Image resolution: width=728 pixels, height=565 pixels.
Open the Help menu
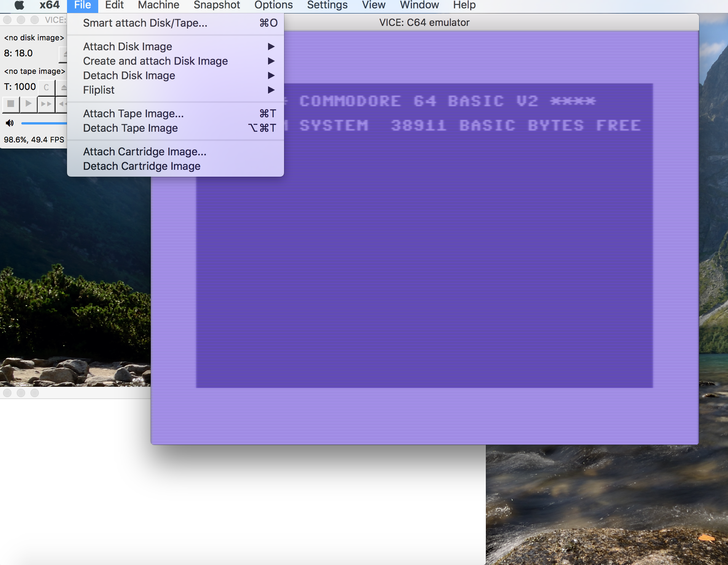click(464, 5)
